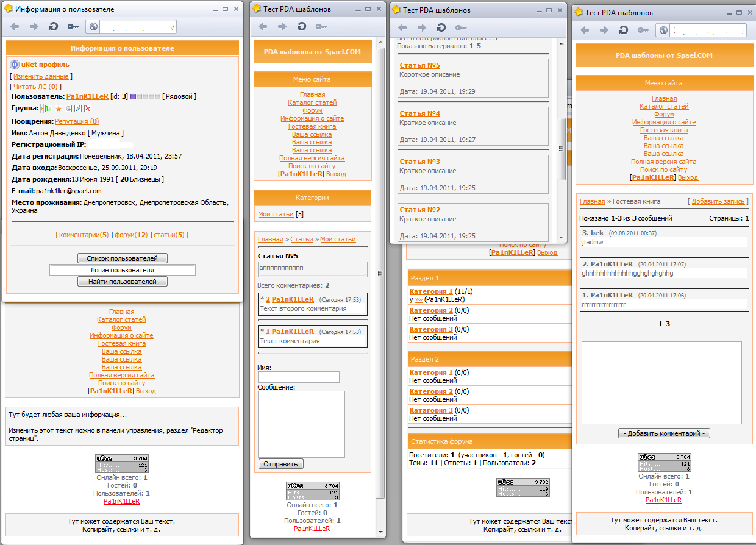This screenshot has width=756, height=545.
Task: Focus the Имя input field
Action: click(299, 377)
